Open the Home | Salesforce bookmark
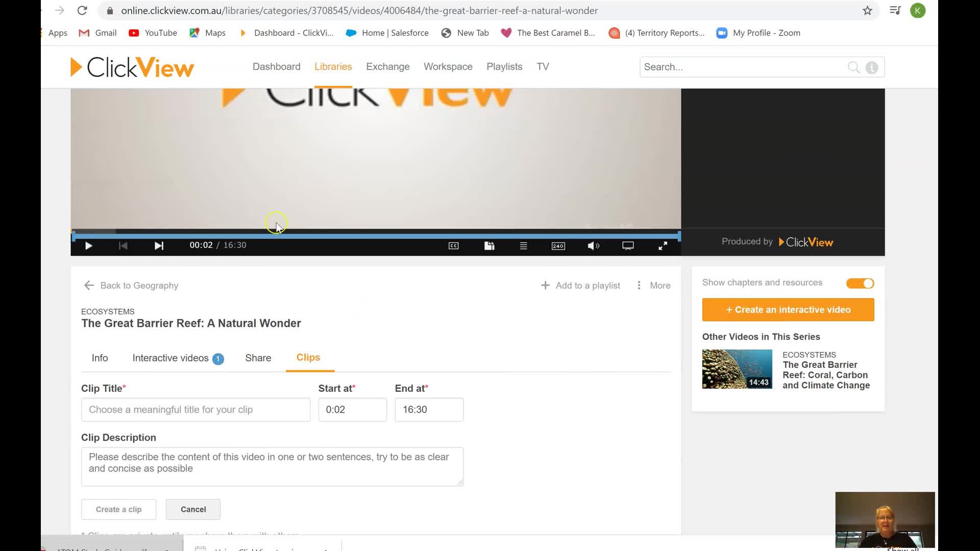Screen dimensions: 980x551 387,33
